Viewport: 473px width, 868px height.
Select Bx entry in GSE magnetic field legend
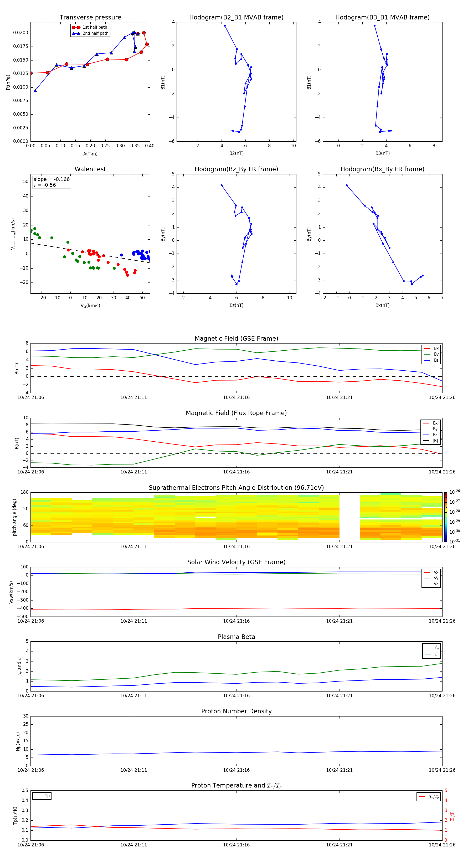[x=431, y=349]
